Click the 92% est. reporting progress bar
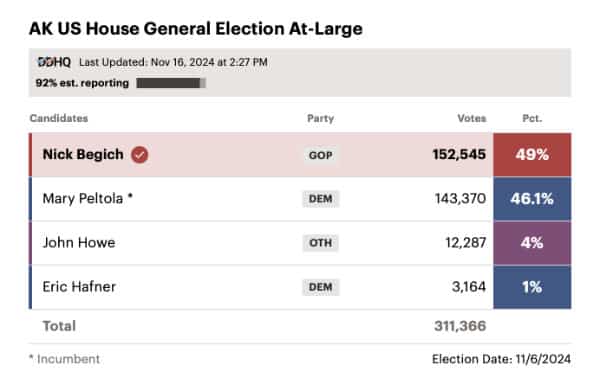 [171, 83]
